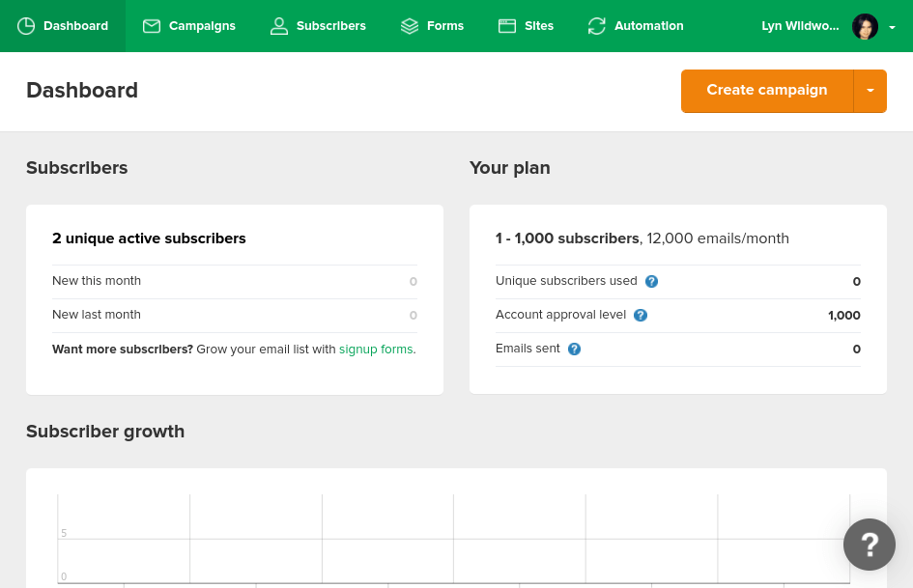
Task: Click the Dashboard page heading
Action: click(x=82, y=91)
